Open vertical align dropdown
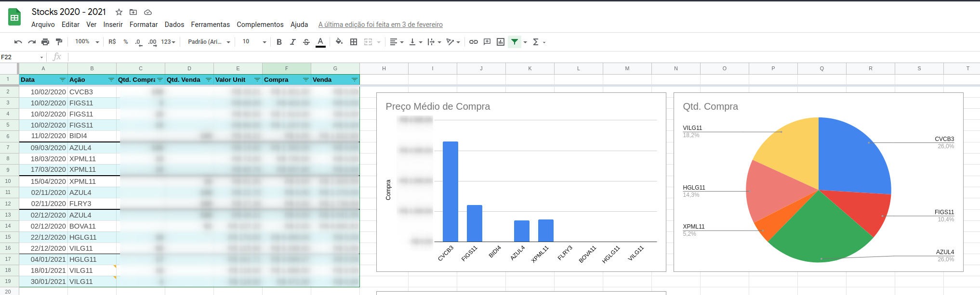The image size is (980, 295). (415, 42)
